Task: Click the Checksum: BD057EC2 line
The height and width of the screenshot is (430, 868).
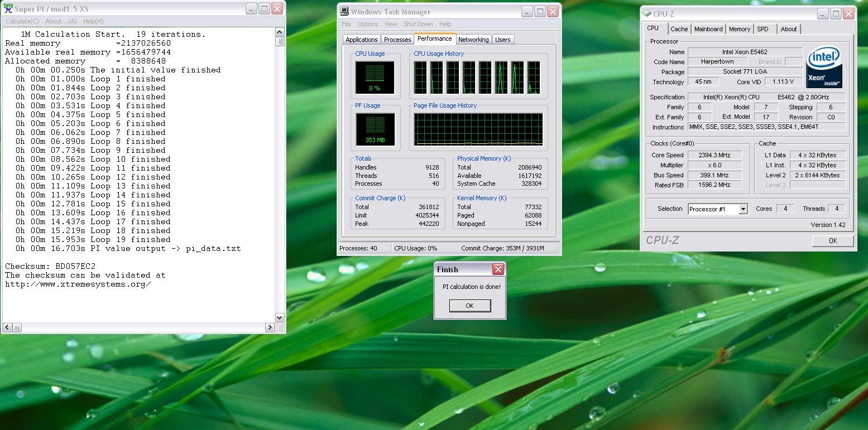Action: (50, 266)
